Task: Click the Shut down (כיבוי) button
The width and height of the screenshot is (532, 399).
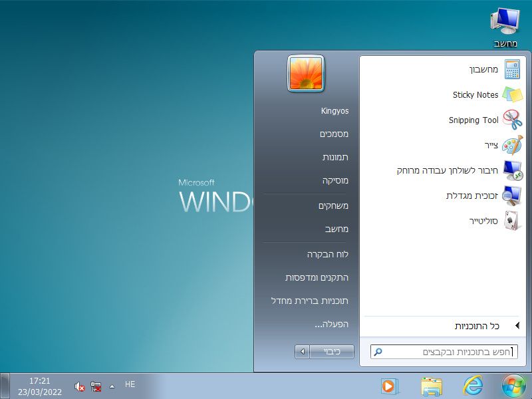Action: coord(332,352)
